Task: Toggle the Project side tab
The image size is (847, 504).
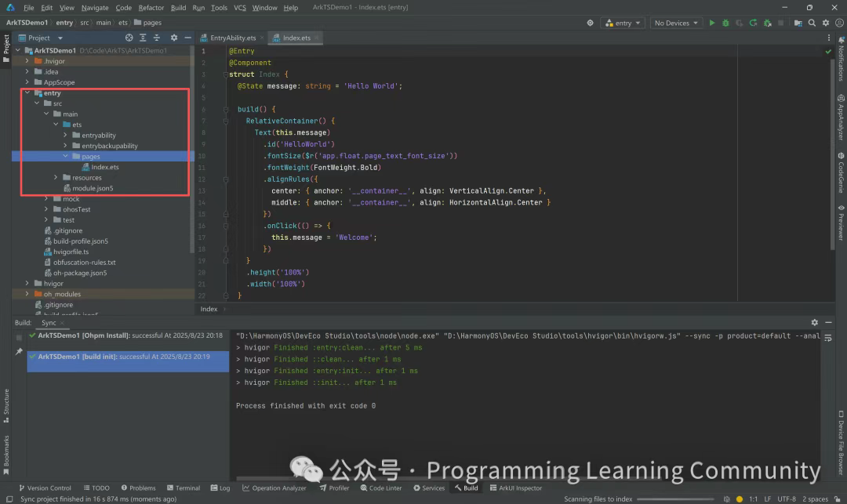Action: (6, 49)
